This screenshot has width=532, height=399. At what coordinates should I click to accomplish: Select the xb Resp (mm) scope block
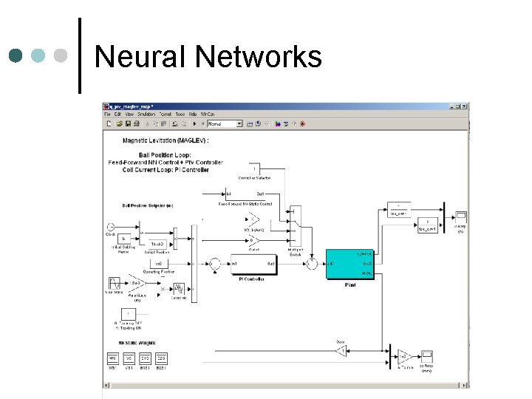point(427,357)
